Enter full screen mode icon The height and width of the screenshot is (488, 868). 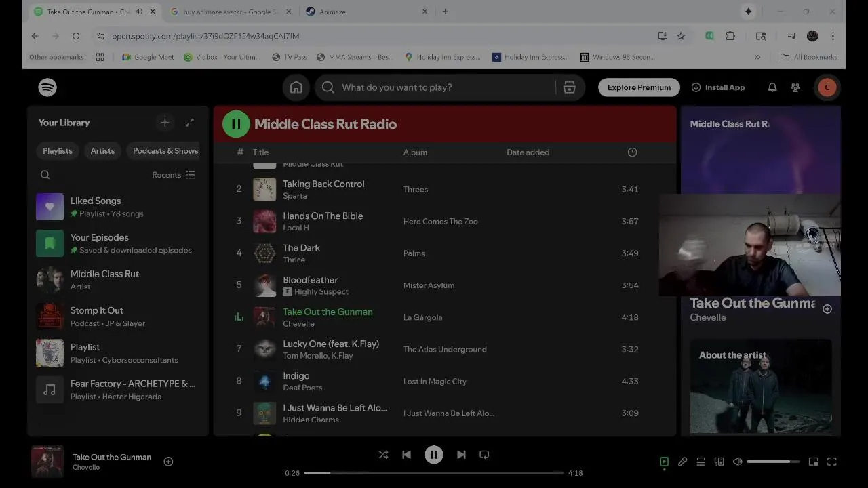pos(832,462)
